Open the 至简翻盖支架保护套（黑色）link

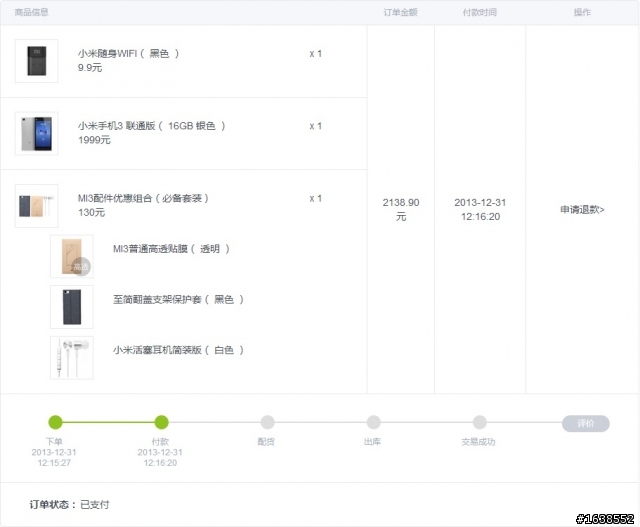178,300
